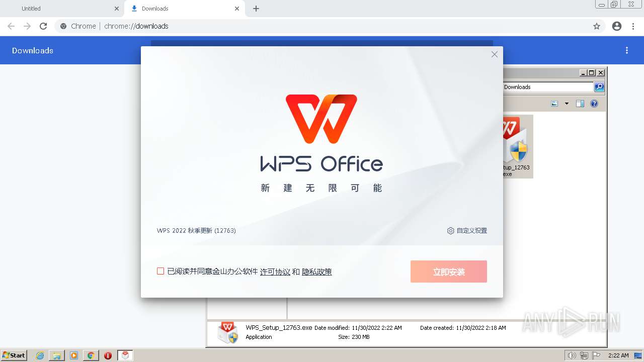The height and width of the screenshot is (362, 644).
Task: Click the 2:22 AM system clock
Action: 618,355
